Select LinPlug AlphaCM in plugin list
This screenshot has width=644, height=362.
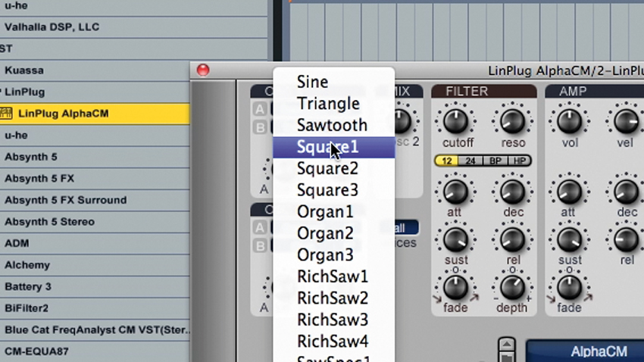[95, 114]
